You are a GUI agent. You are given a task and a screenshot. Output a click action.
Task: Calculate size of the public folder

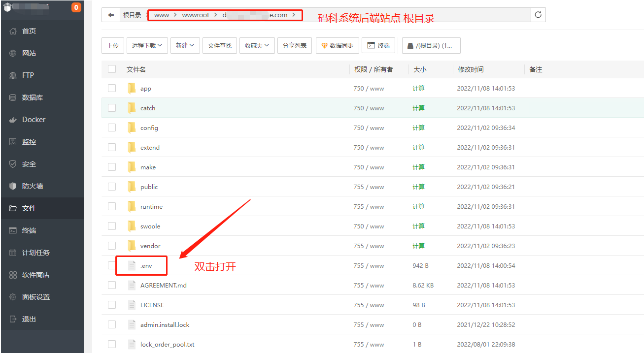418,187
